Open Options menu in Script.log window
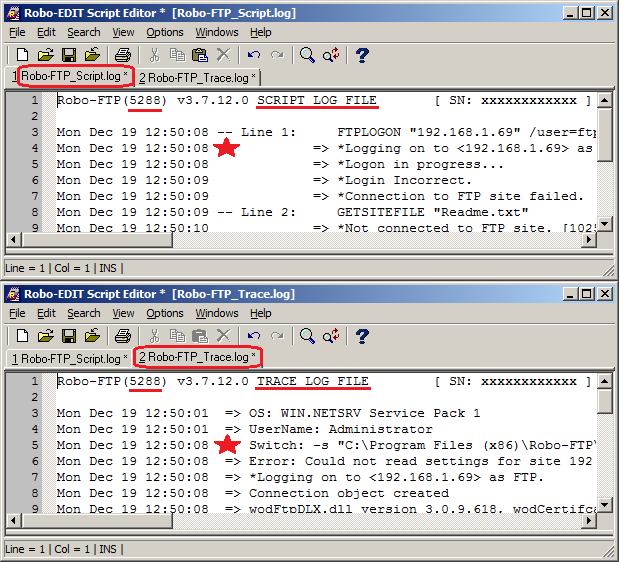620x562 pixels. pyautogui.click(x=165, y=32)
